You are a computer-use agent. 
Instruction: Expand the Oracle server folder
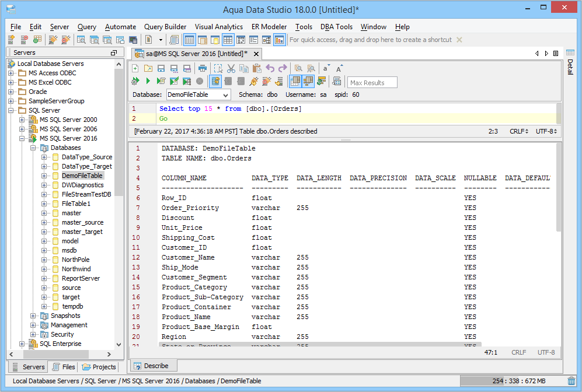[x=11, y=92]
